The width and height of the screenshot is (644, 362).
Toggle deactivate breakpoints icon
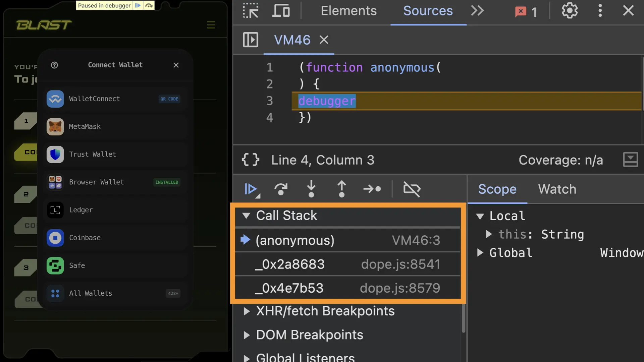pos(412,189)
